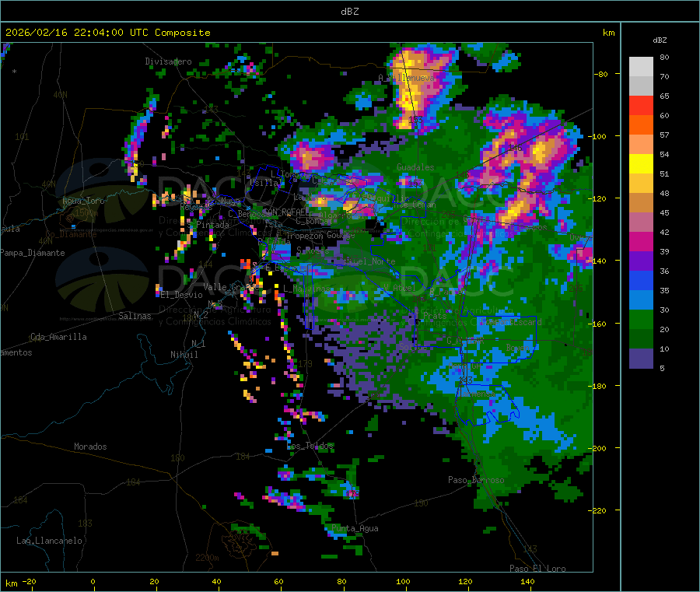
Task: Click the violet legend swatch between 39 and 36
Action: 641,261
